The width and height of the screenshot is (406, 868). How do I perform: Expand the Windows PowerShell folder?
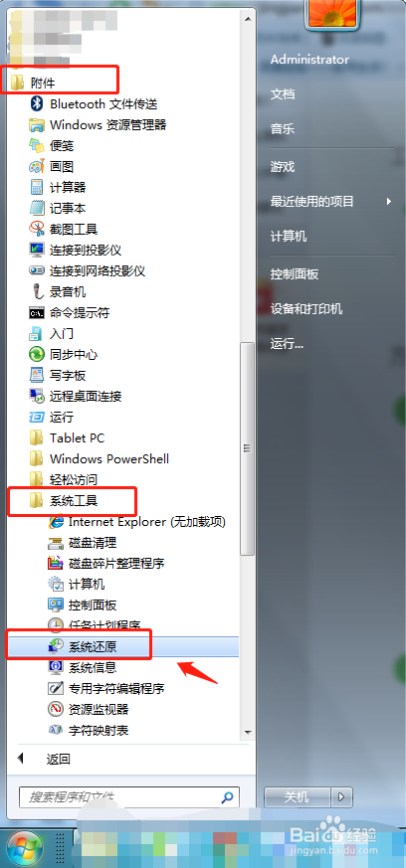point(100,459)
